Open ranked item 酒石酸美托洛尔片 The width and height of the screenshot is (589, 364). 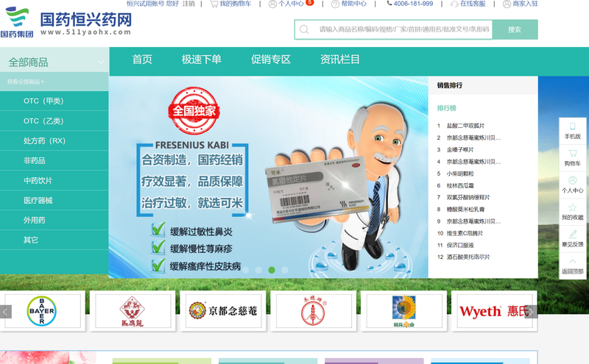(x=468, y=257)
